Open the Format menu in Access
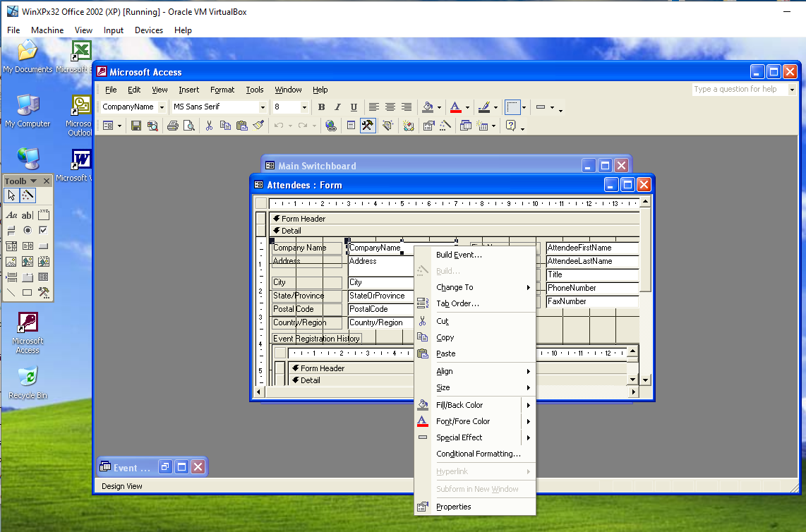This screenshot has width=806, height=532. [222, 90]
